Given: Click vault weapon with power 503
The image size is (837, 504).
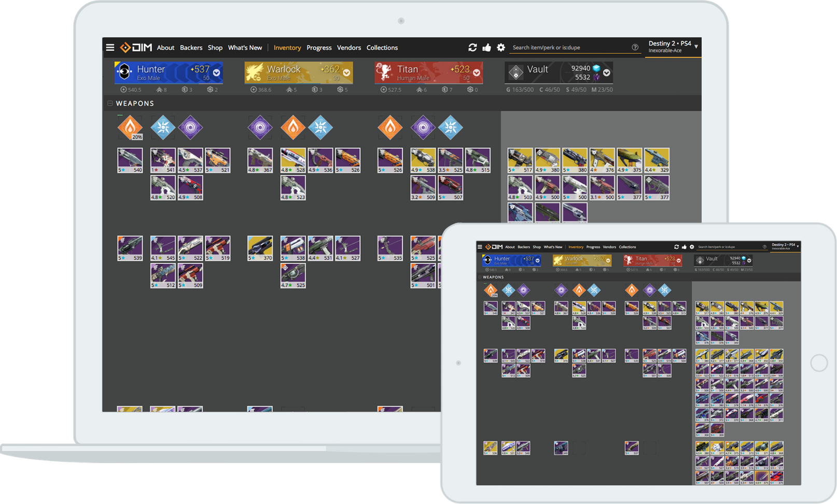Looking at the screenshot, I should (520, 188).
